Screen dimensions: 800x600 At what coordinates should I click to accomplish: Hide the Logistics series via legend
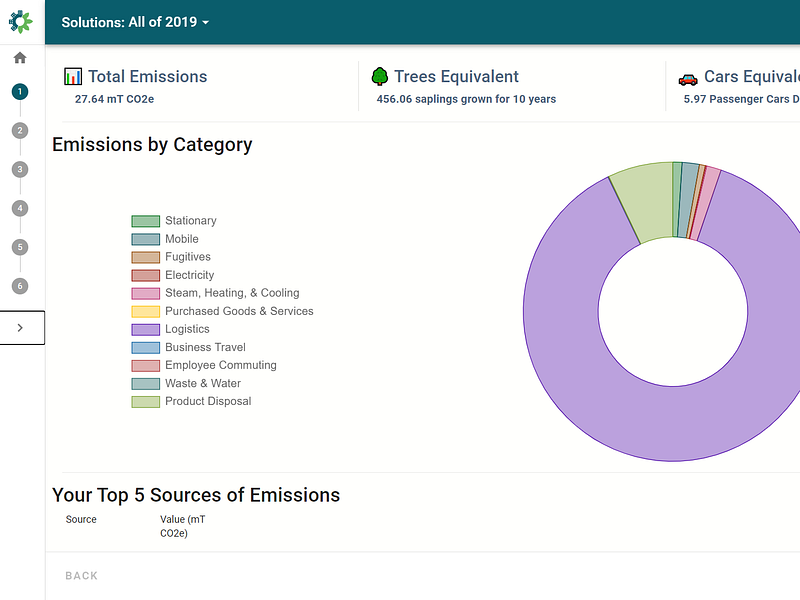click(x=187, y=329)
